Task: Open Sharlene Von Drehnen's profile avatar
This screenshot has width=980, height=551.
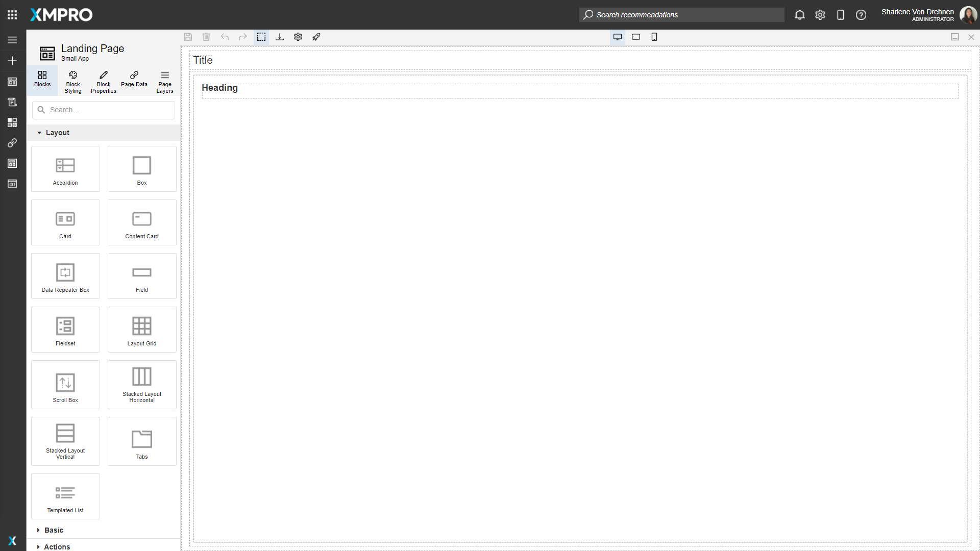Action: [x=968, y=15]
